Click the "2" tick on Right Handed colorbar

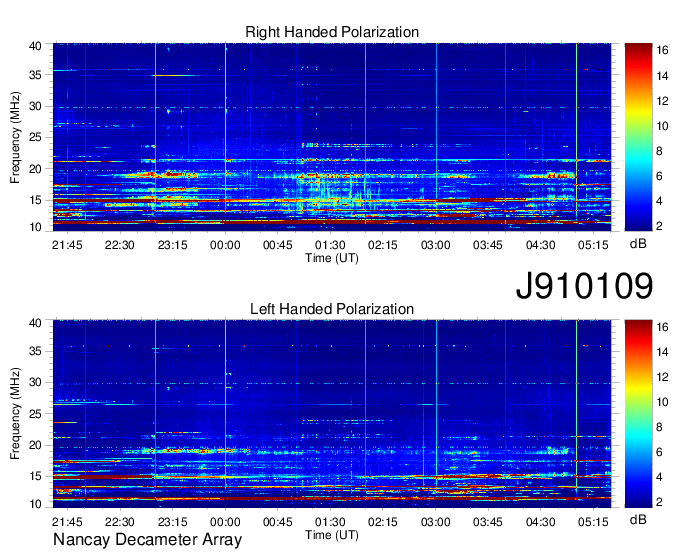coord(659,225)
